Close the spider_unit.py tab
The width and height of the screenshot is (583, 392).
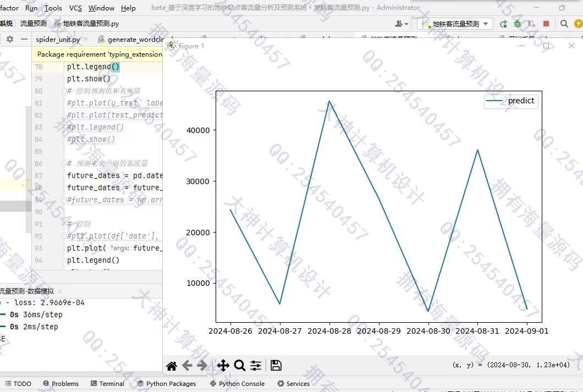coord(86,39)
